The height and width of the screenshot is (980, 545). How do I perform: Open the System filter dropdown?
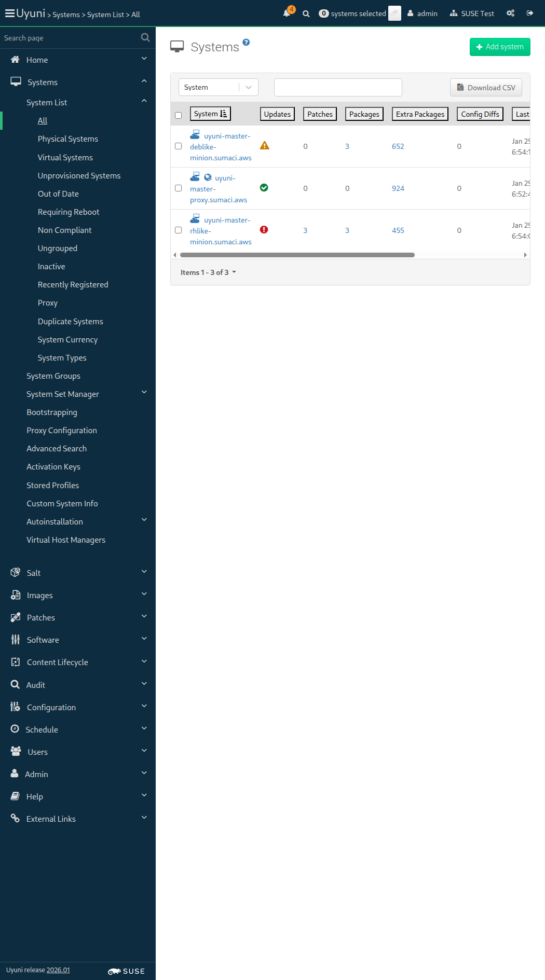coord(218,87)
